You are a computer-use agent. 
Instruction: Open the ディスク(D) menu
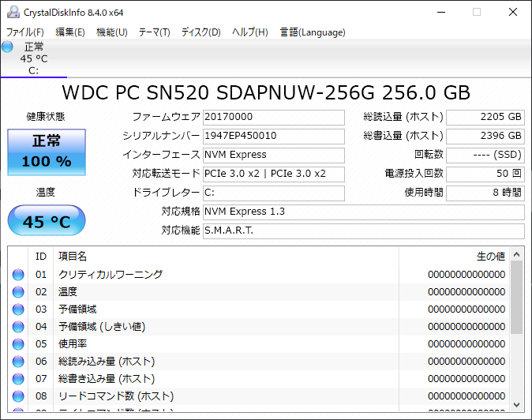click(200, 32)
